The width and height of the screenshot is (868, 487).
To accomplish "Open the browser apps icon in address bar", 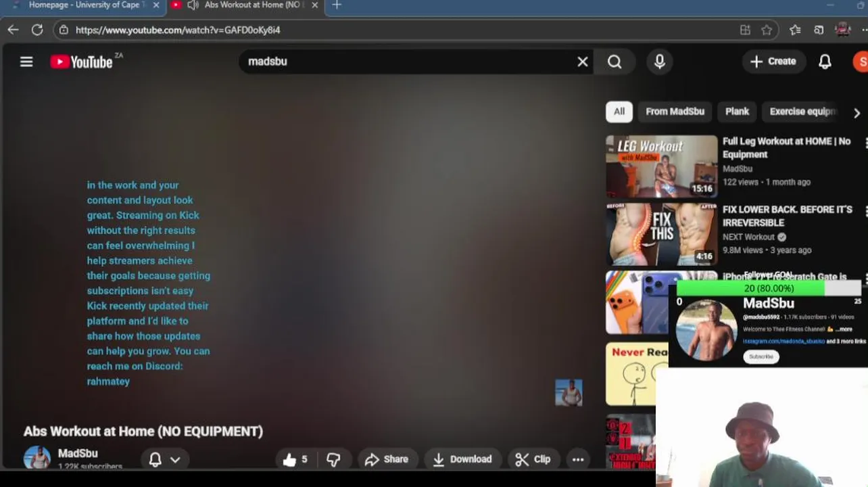I will click(745, 30).
